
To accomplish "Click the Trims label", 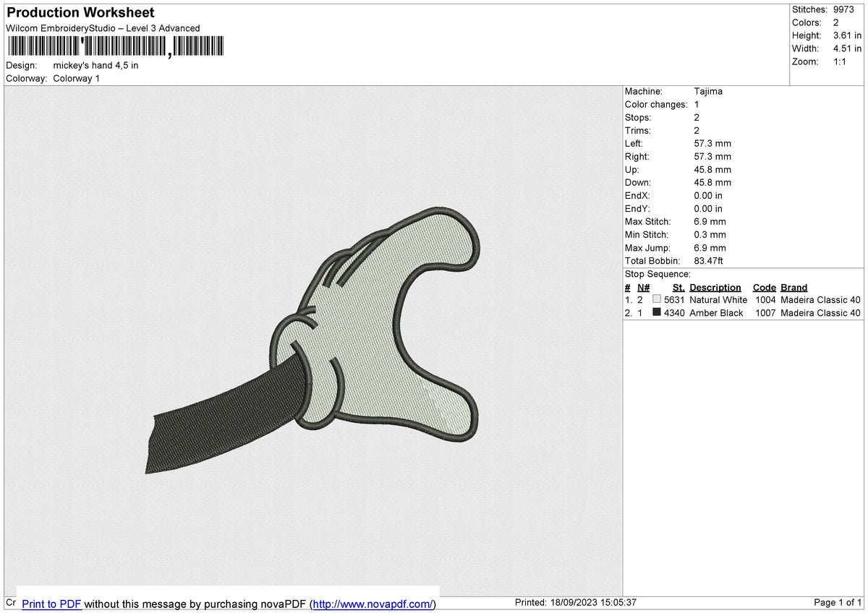I will pos(638,131).
